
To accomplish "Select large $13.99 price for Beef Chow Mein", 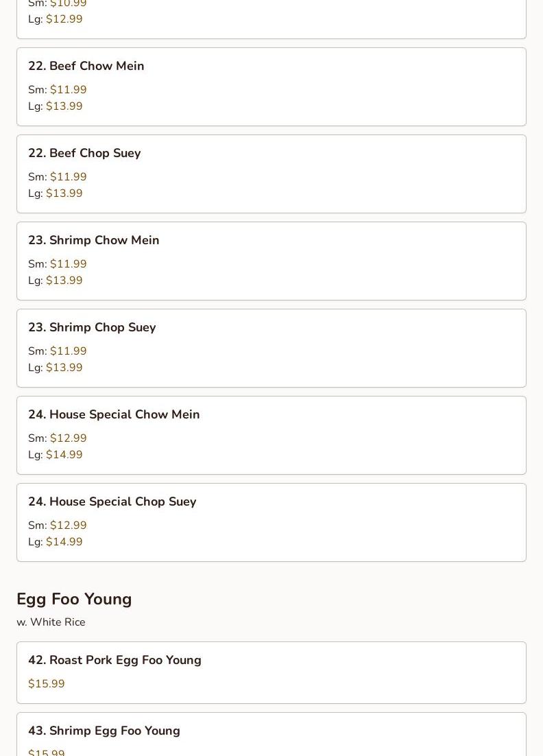I will pyautogui.click(x=64, y=106).
